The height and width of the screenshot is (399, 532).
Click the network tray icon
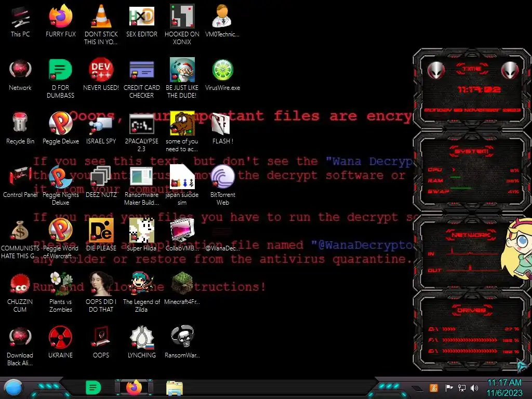(x=462, y=388)
